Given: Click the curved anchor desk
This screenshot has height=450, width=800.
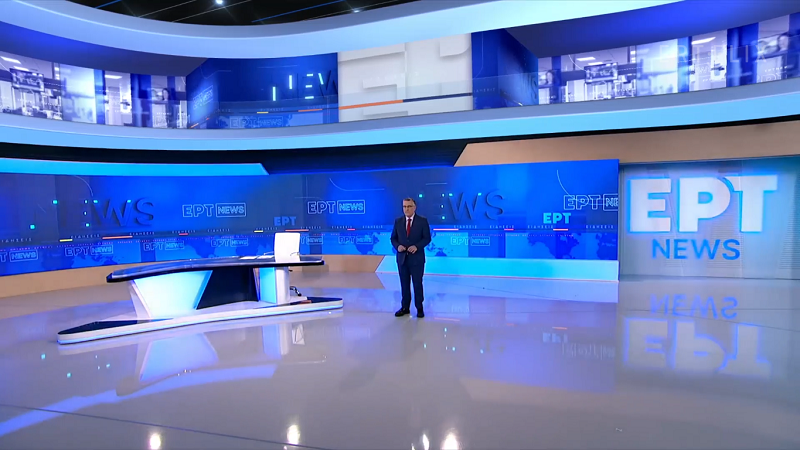Looking at the screenshot, I should click(x=199, y=298).
